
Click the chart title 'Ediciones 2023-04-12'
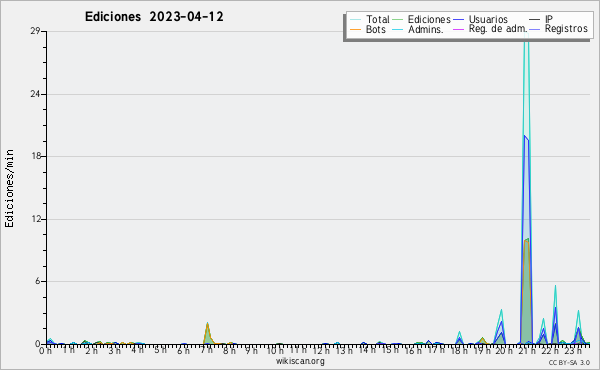154,17
